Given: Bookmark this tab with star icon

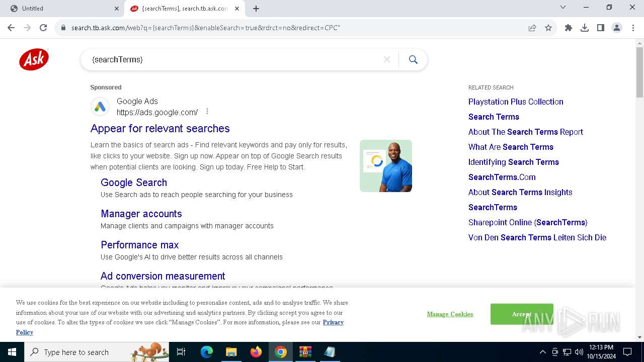Looking at the screenshot, I should pos(548,28).
